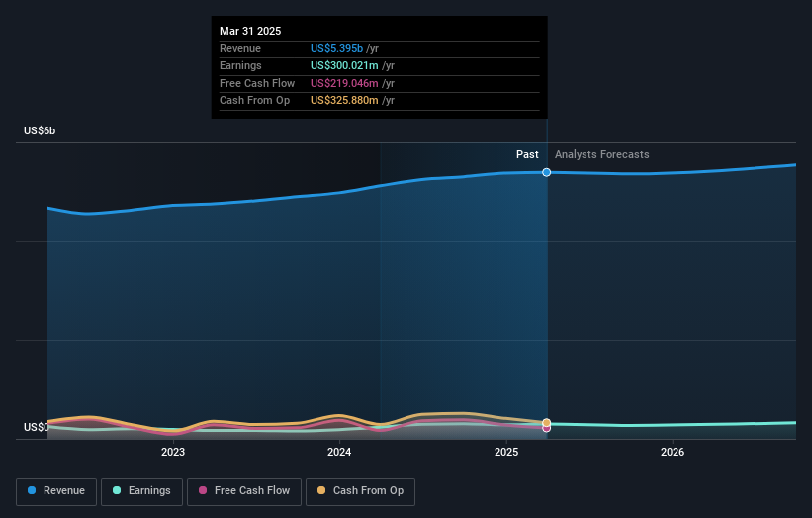
Task: Toggle the Free Cash Flow legend button
Action: [x=244, y=491]
